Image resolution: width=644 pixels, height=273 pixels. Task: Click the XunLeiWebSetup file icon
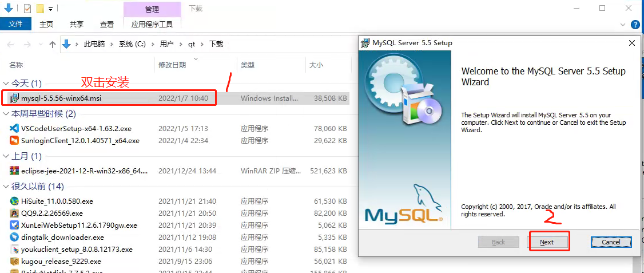click(14, 225)
